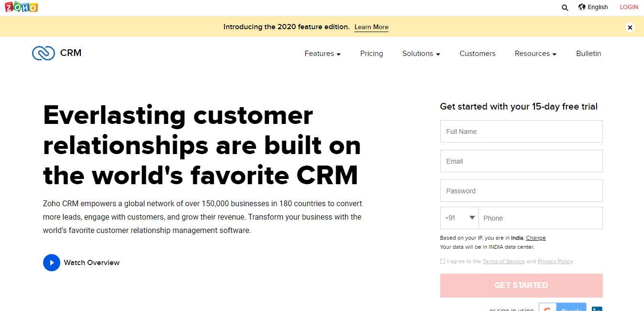Go to the Pricing page
The height and width of the screenshot is (311, 644).
coord(372,54)
